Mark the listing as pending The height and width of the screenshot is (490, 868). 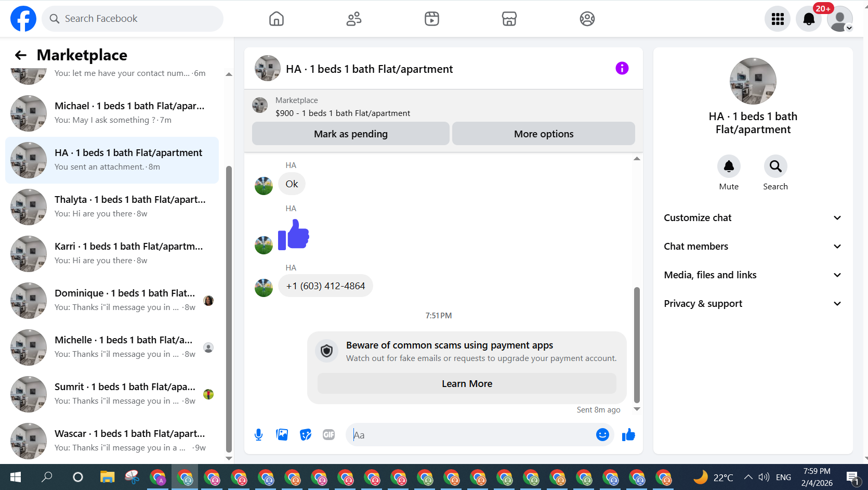tap(351, 134)
